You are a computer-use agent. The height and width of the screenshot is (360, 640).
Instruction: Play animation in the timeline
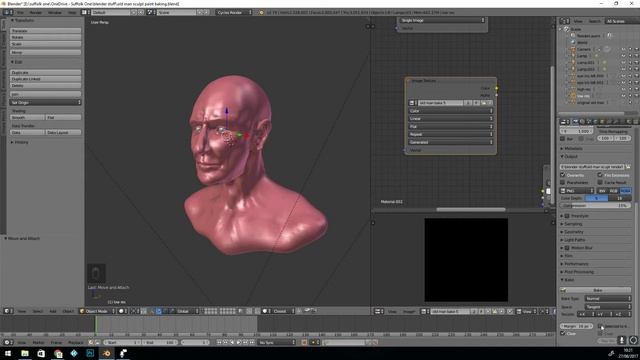[239, 342]
